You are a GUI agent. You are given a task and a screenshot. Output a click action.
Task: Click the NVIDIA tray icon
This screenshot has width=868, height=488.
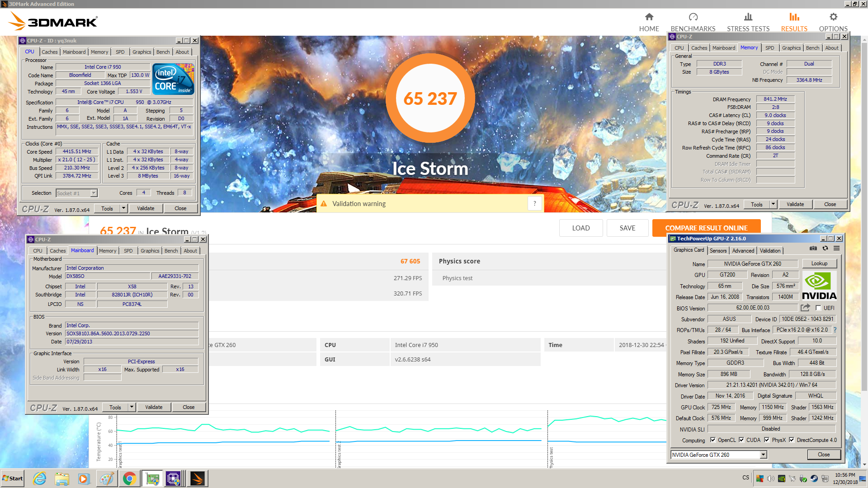tap(781, 479)
